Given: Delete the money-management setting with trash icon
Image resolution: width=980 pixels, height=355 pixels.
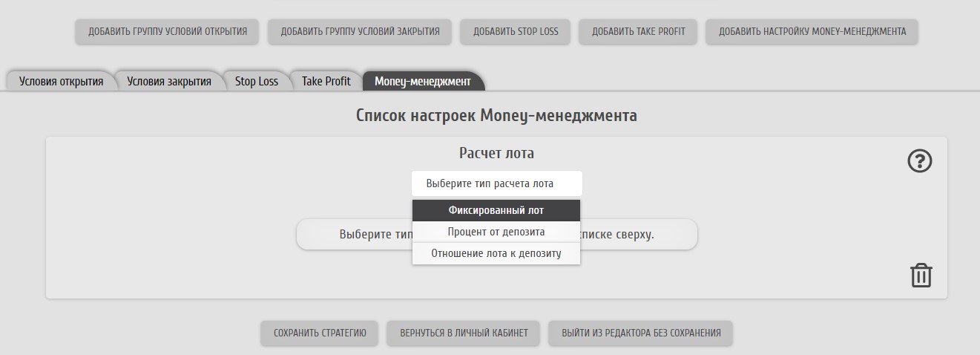Looking at the screenshot, I should [921, 275].
